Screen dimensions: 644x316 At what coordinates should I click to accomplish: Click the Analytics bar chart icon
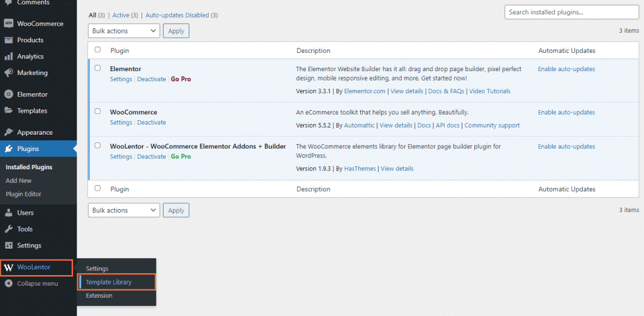(x=8, y=57)
